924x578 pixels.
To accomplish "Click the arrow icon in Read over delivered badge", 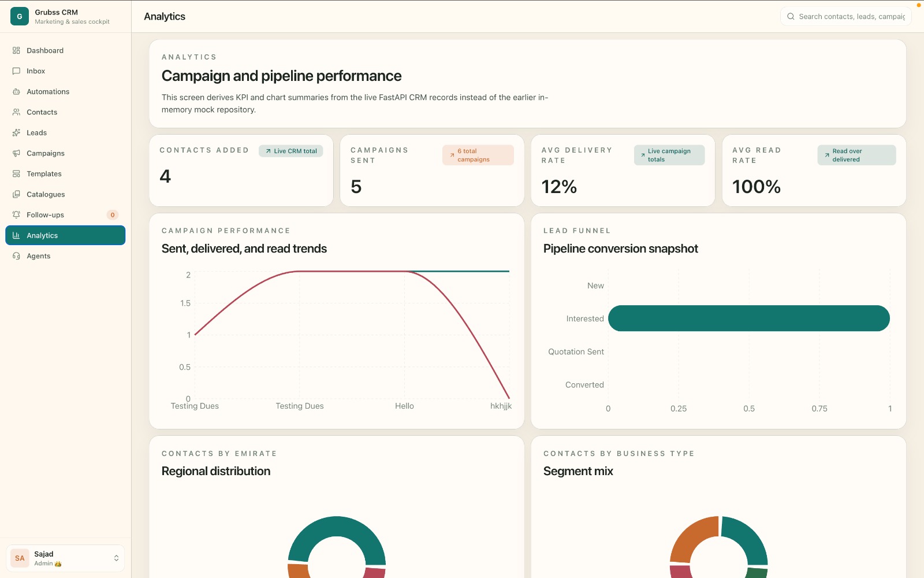I will (x=827, y=155).
